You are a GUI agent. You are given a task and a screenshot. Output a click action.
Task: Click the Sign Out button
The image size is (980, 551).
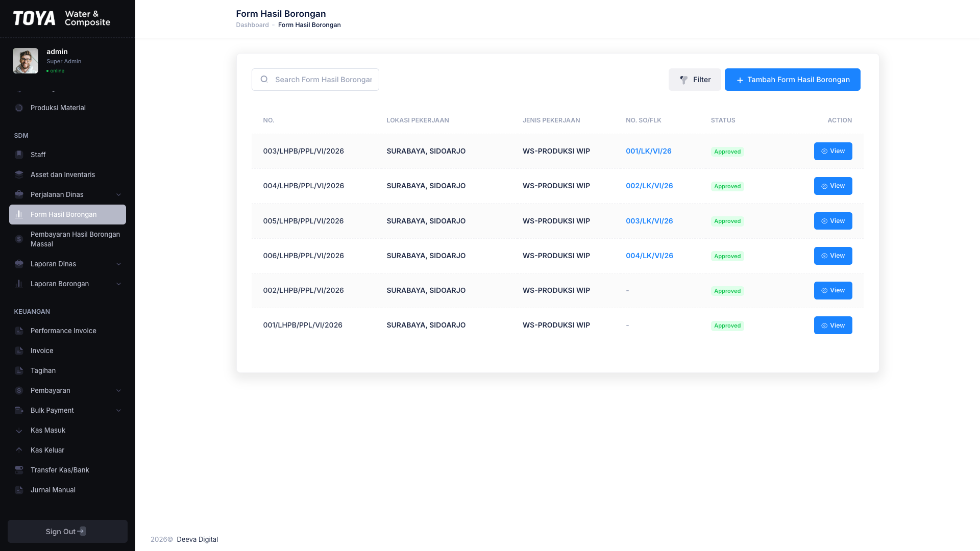67,531
